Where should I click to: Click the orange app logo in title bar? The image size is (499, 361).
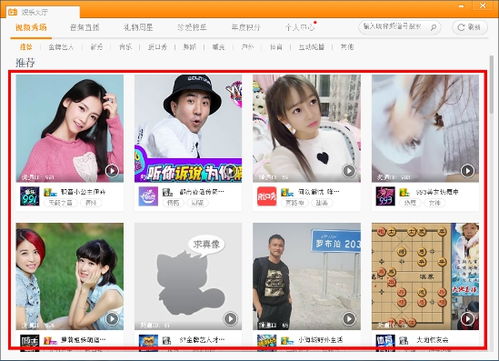(x=13, y=12)
